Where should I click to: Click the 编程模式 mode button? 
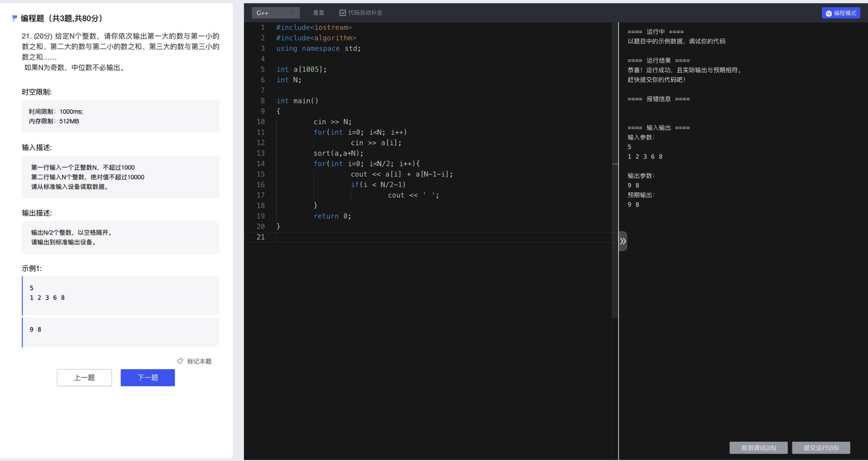click(840, 13)
